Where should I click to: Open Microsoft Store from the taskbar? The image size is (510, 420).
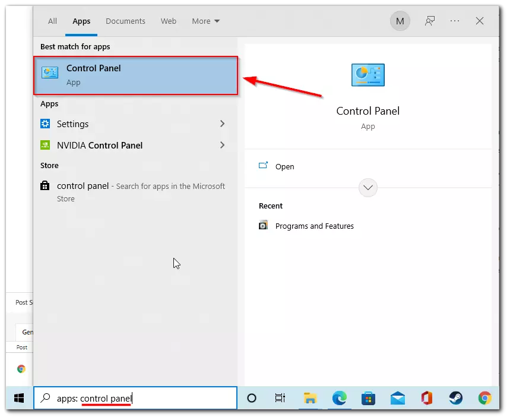coord(368,399)
